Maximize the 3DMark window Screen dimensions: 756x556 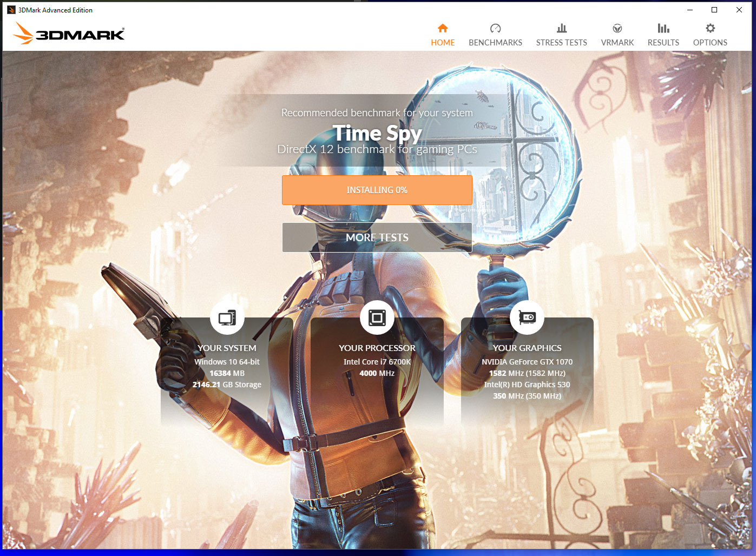click(x=714, y=10)
